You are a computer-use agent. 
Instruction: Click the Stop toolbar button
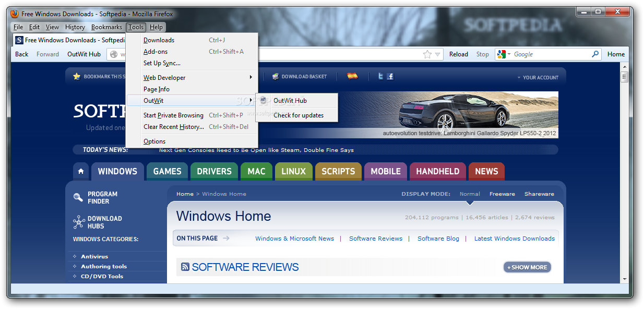[483, 54]
